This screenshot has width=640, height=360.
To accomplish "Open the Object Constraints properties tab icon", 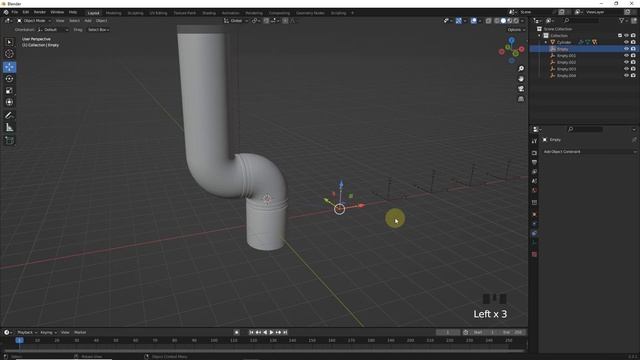I will pyautogui.click(x=534, y=233).
